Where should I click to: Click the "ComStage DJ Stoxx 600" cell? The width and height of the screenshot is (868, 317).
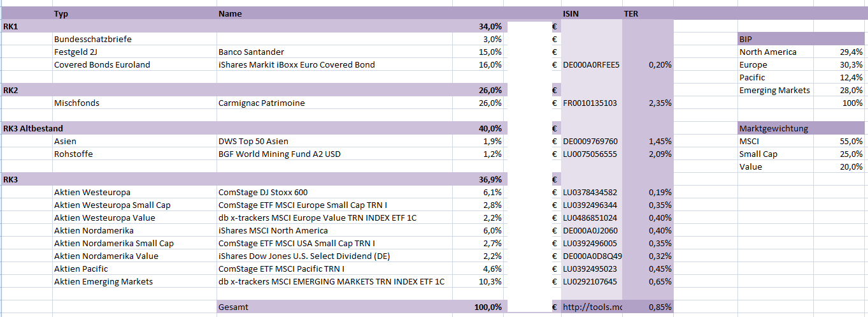pyautogui.click(x=264, y=192)
